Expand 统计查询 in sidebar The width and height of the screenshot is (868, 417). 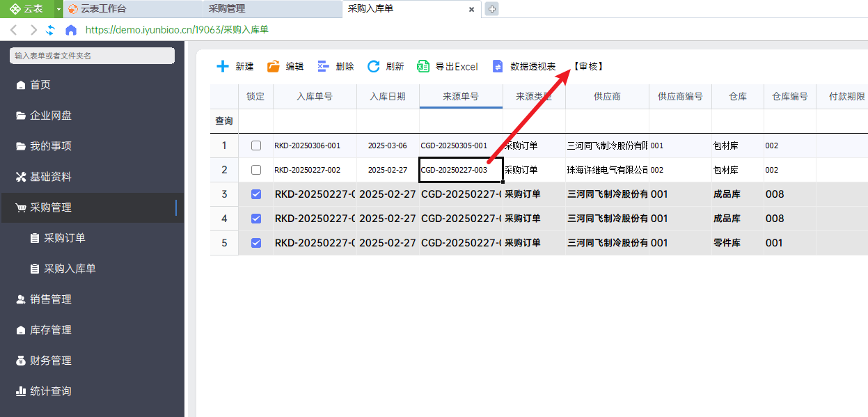click(x=92, y=391)
